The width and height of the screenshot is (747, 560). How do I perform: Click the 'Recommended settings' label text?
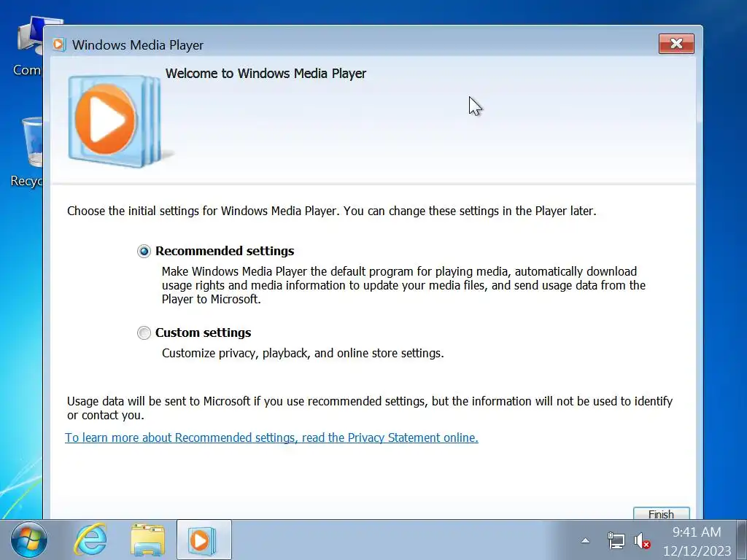pos(225,251)
